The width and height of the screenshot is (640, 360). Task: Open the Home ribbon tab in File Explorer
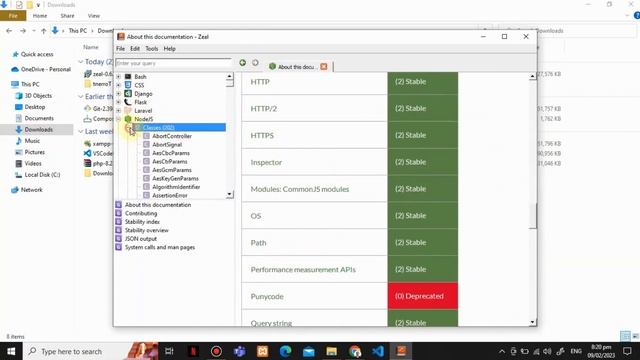pos(40,16)
